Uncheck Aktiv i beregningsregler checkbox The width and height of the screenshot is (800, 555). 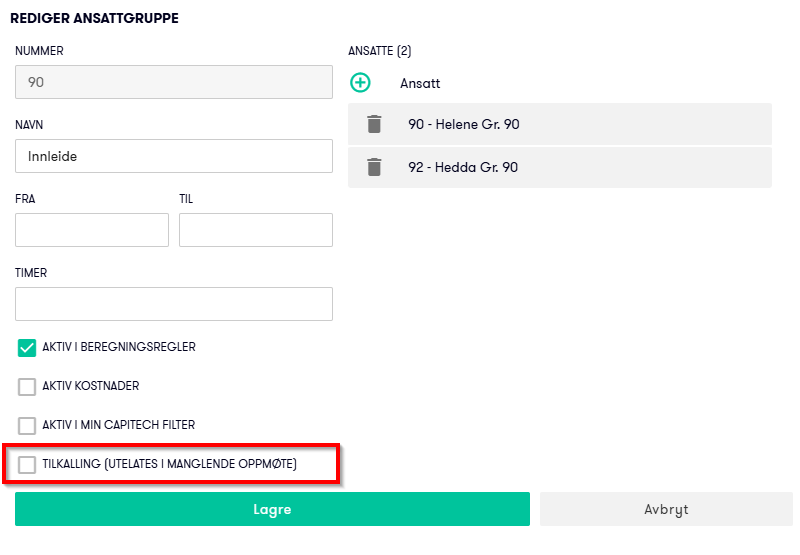coord(27,348)
